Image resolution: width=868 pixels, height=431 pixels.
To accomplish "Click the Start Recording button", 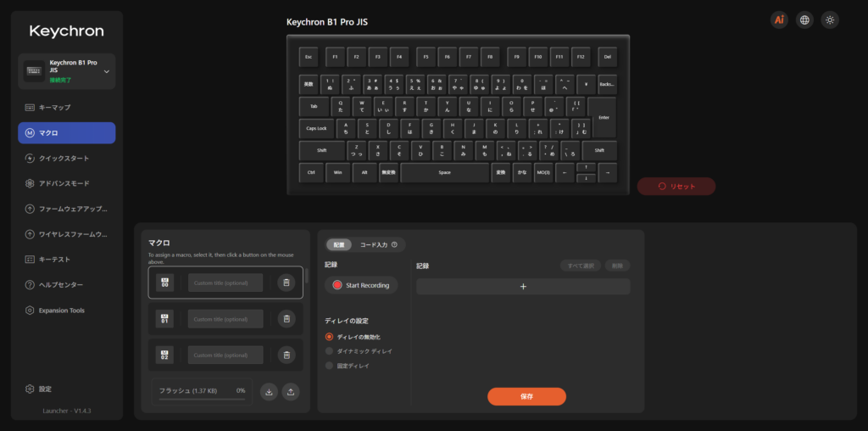I will 361,285.
